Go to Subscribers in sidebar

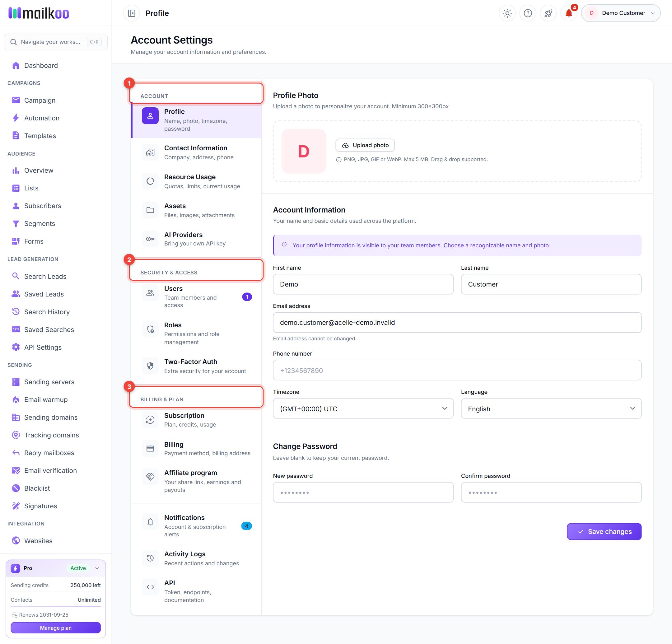pyautogui.click(x=43, y=206)
